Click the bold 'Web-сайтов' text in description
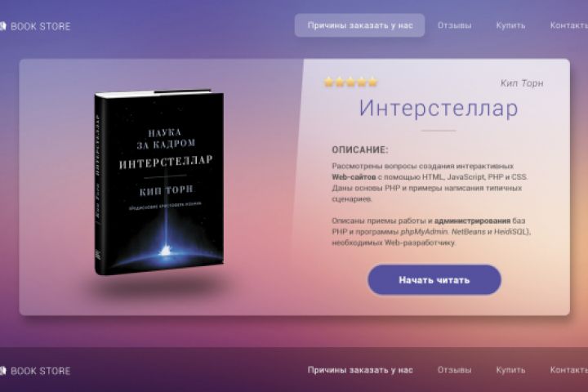 [354, 177]
